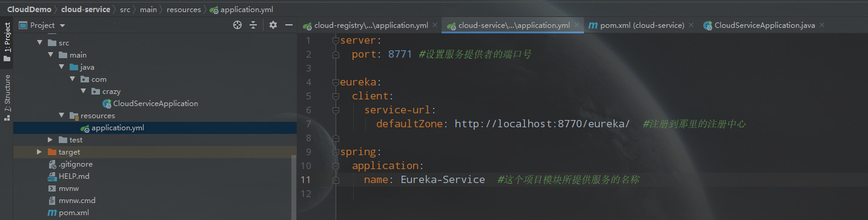This screenshot has height=220, width=868.
Task: Collapse the src folder arrow
Action: 40,43
